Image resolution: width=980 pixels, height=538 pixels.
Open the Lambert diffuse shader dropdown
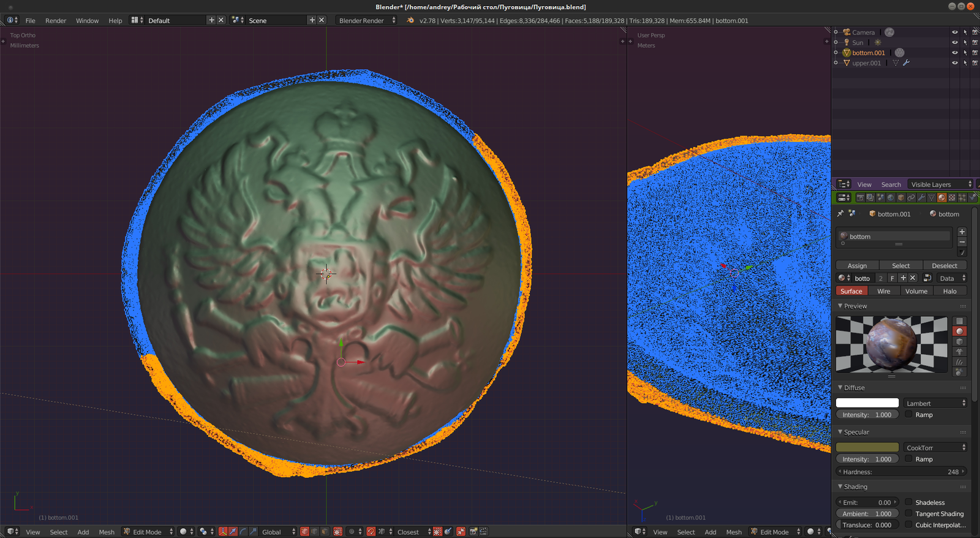[935, 403]
